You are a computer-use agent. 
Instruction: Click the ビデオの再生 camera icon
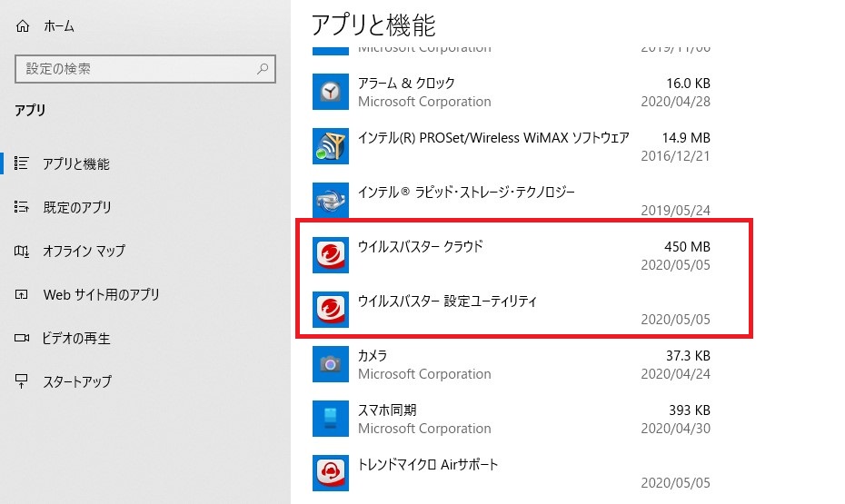click(22, 338)
